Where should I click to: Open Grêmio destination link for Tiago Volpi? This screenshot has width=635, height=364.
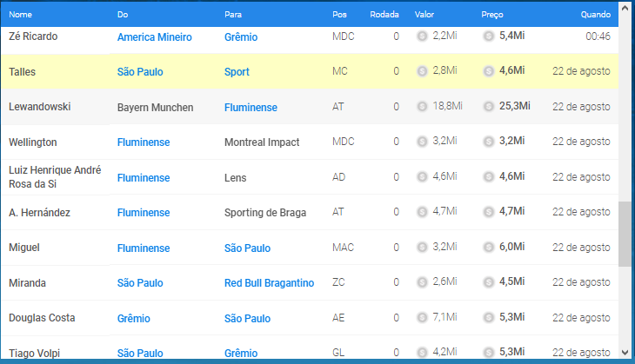(x=241, y=353)
